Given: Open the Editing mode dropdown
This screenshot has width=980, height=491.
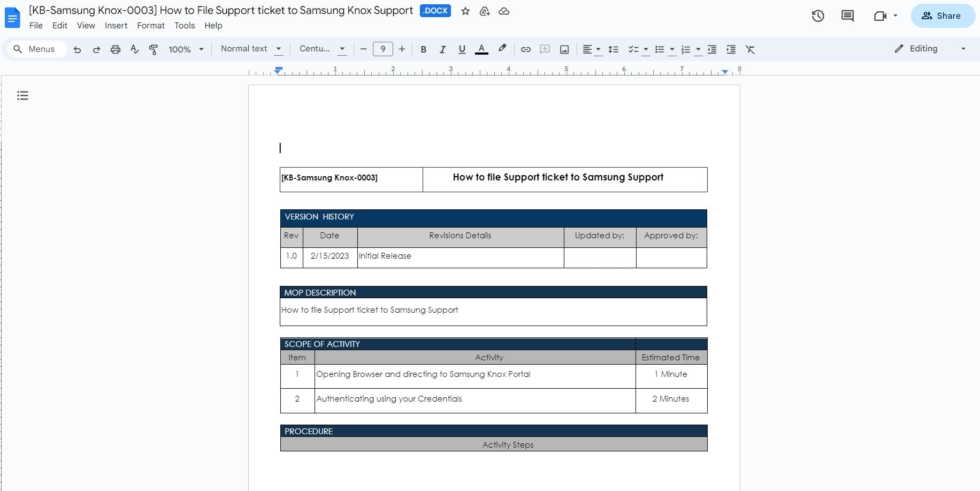Looking at the screenshot, I should point(930,49).
